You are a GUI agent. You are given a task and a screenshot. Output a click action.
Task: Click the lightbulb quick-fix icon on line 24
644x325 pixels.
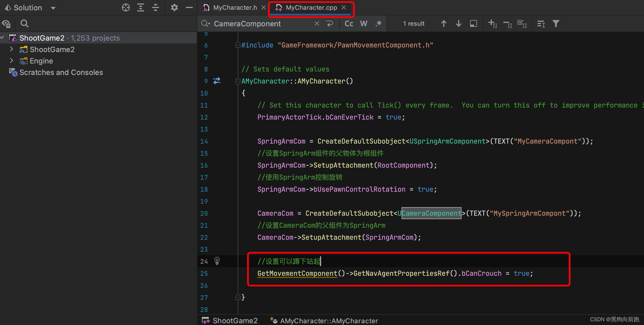point(217,261)
